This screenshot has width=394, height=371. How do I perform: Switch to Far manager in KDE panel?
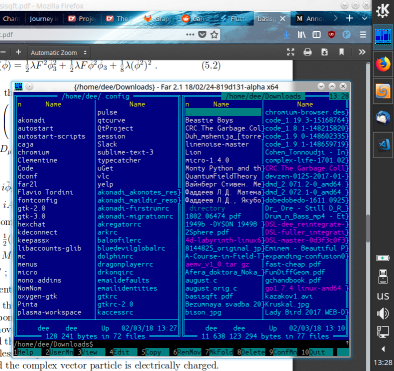point(383,37)
